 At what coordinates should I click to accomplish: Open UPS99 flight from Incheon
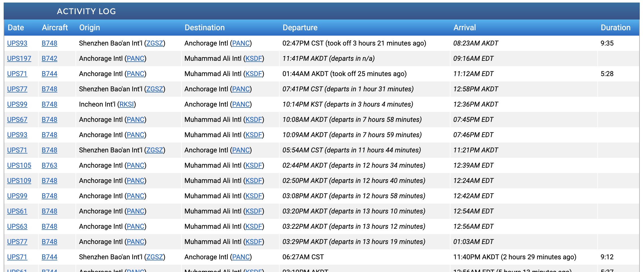coord(17,104)
